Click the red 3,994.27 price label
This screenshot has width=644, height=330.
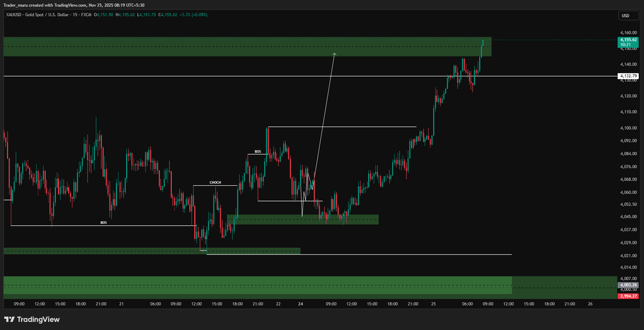(628, 296)
